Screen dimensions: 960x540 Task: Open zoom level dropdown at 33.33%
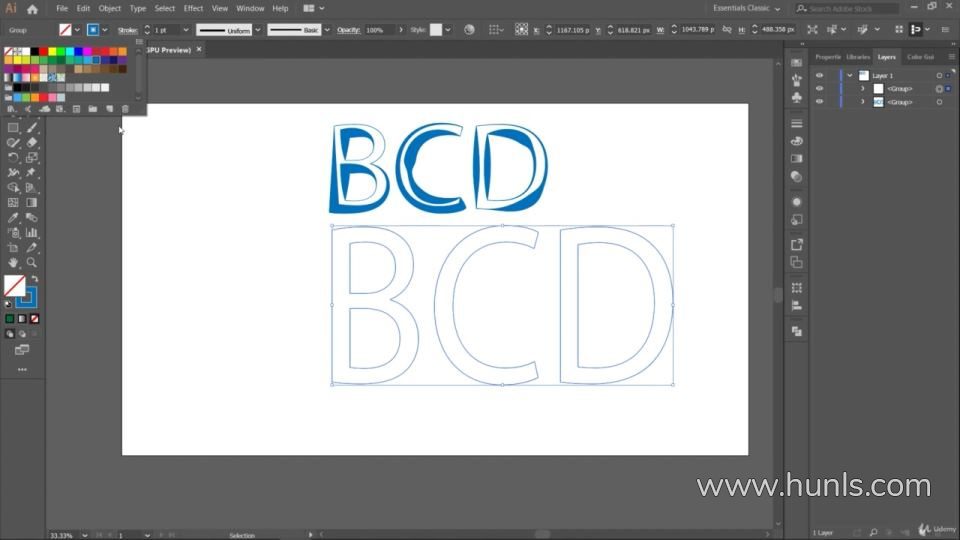(84, 536)
